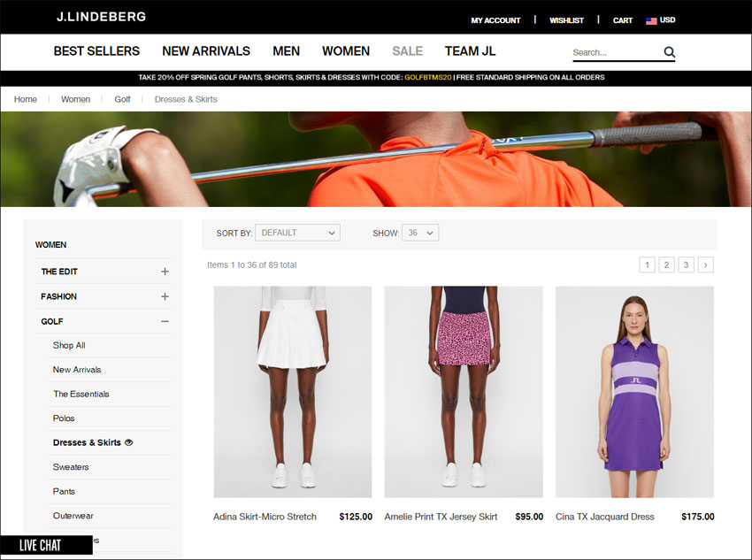
Task: Go to results page 3
Action: click(x=686, y=265)
